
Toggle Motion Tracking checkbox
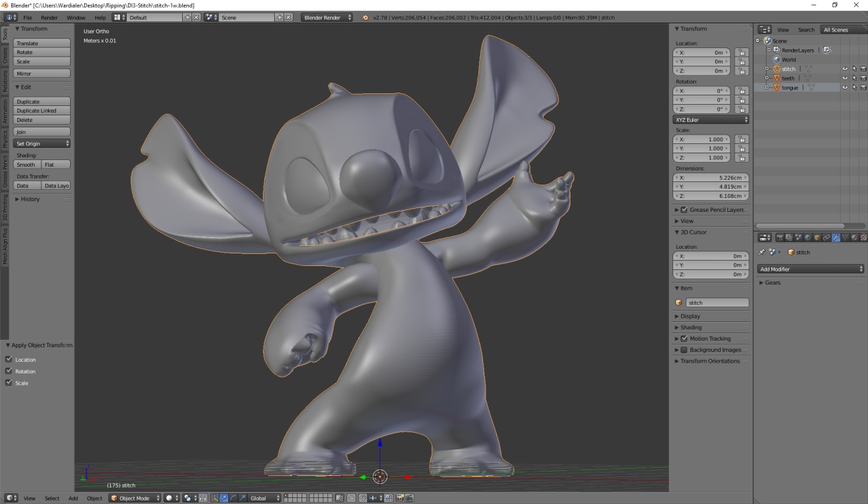coord(684,338)
